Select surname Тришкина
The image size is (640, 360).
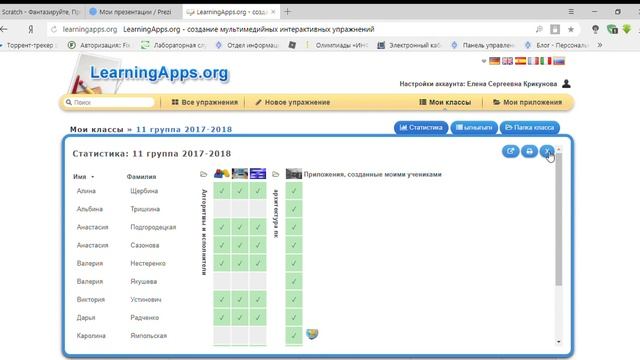145,209
